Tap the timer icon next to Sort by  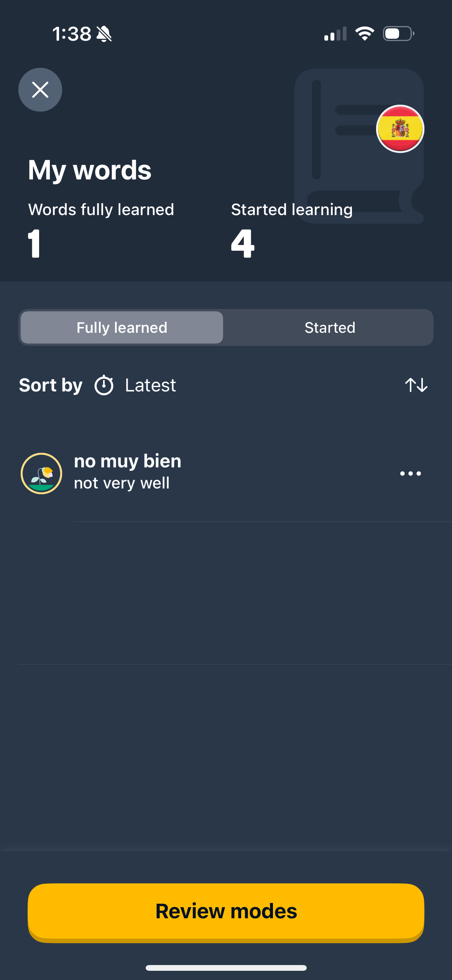click(104, 385)
